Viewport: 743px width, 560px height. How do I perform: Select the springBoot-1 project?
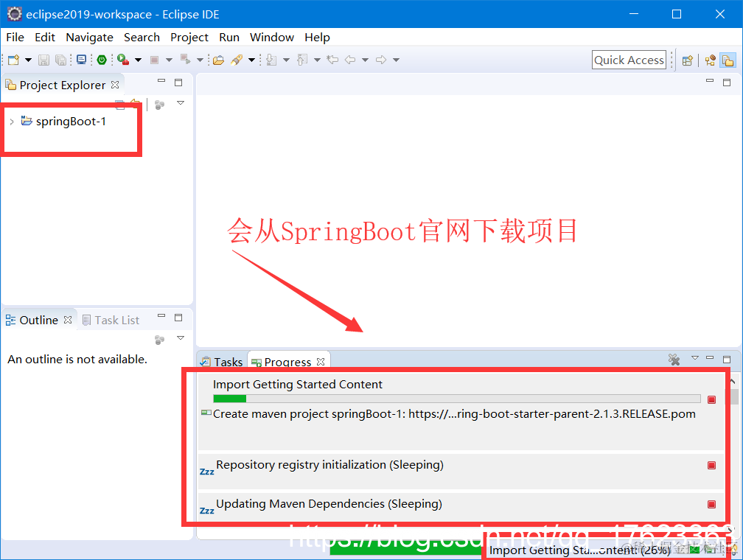tap(71, 122)
